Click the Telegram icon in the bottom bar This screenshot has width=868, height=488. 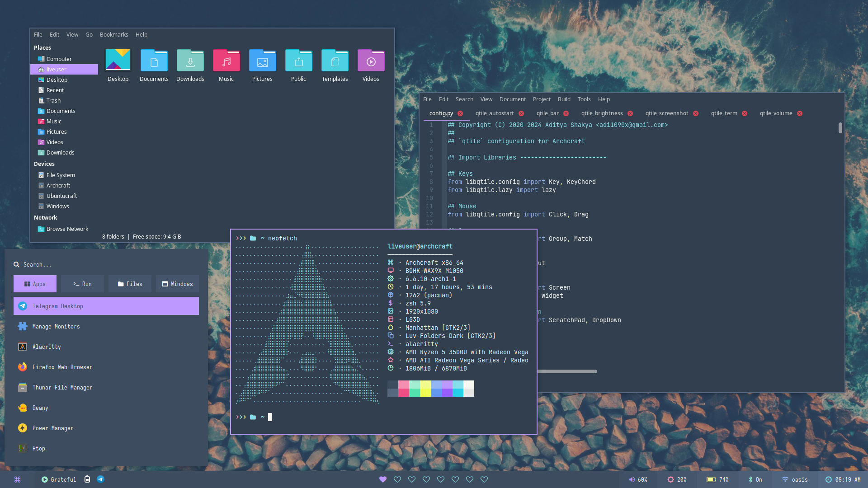point(100,479)
